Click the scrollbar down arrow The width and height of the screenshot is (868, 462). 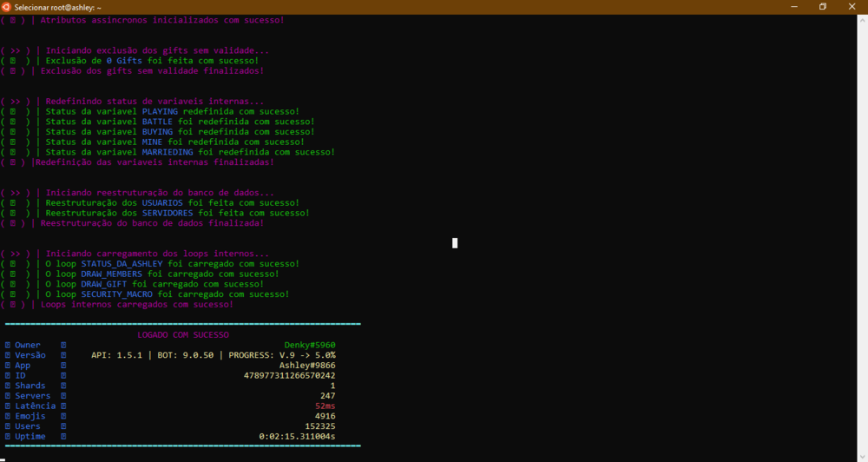click(x=862, y=456)
